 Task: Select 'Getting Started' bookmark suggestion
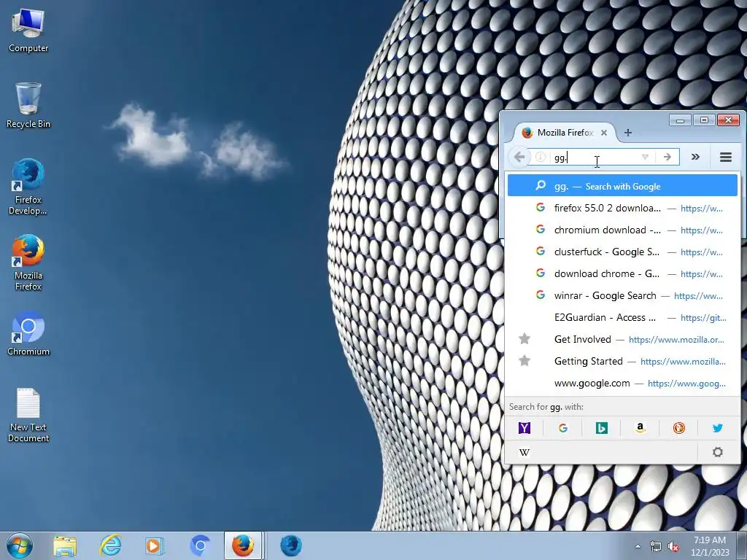(622, 362)
